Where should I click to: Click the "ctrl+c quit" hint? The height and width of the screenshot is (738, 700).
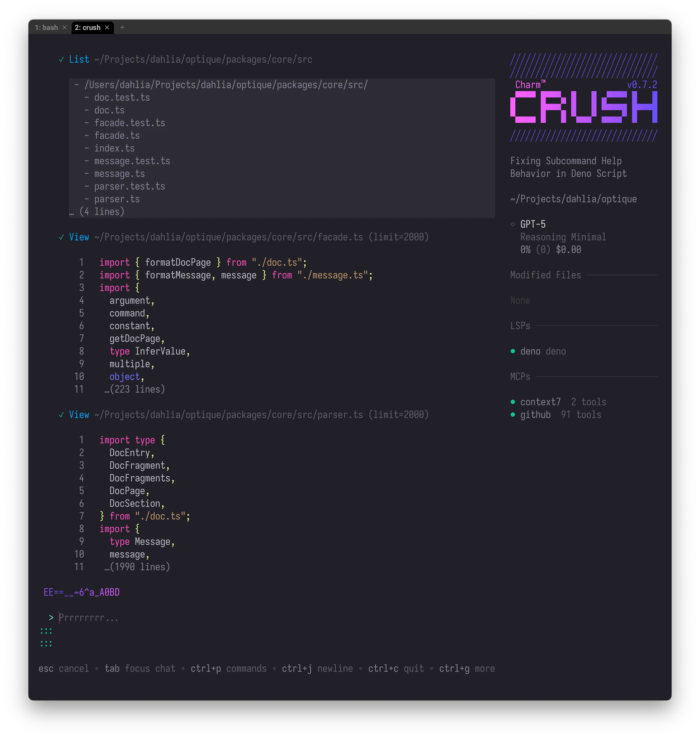click(396, 668)
